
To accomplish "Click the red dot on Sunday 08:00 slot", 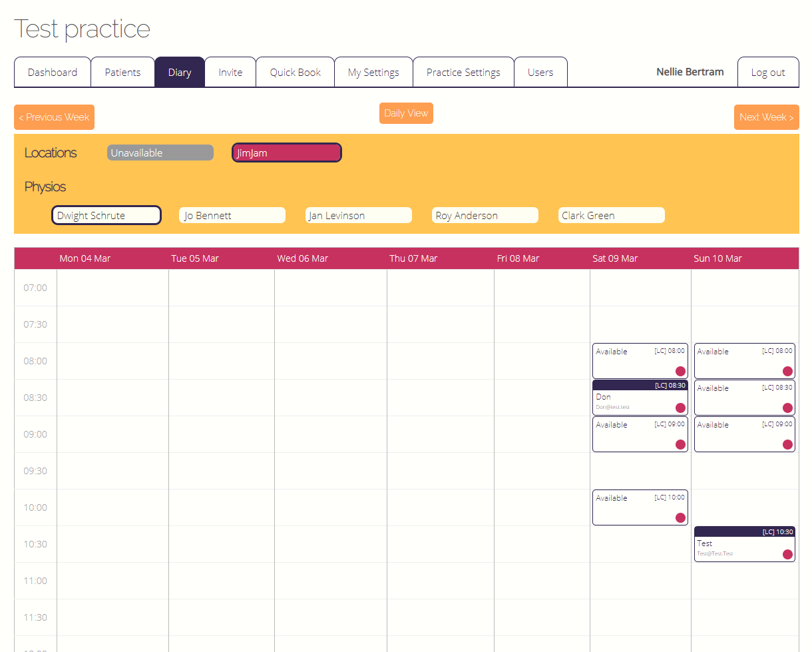I will click(787, 371).
